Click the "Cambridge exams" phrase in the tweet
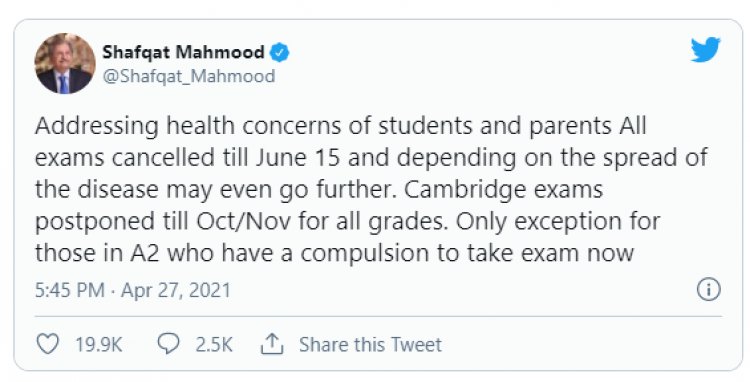 [x=503, y=190]
